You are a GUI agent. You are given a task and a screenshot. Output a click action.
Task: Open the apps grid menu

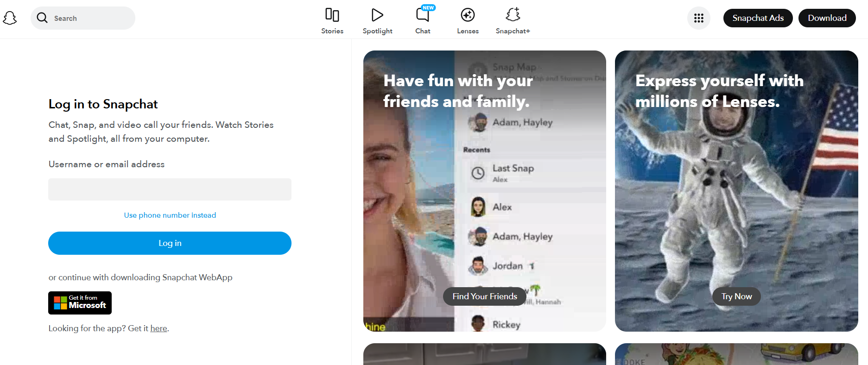[699, 18]
